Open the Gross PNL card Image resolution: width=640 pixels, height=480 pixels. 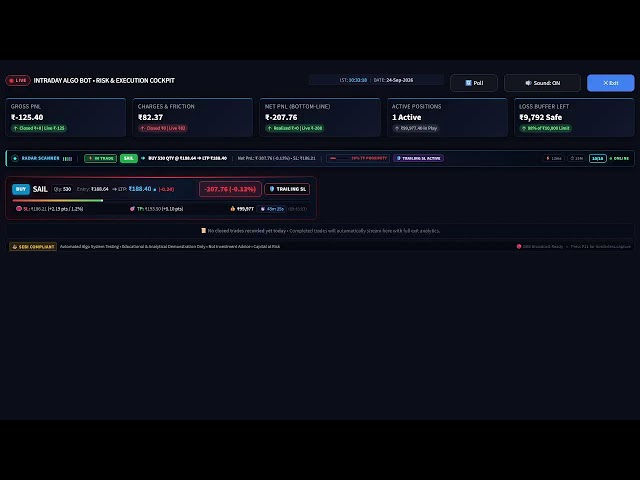pyautogui.click(x=66, y=117)
